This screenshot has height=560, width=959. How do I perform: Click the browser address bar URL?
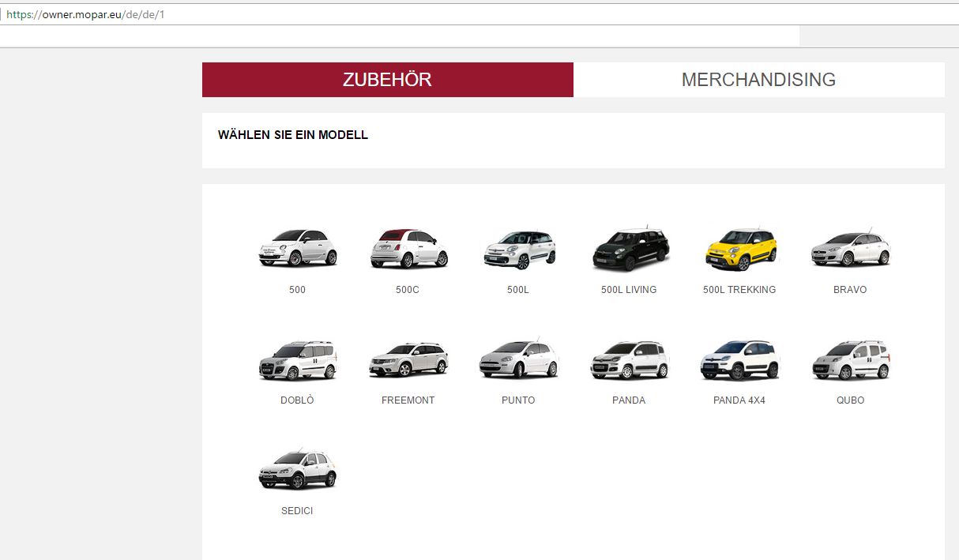tap(85, 14)
